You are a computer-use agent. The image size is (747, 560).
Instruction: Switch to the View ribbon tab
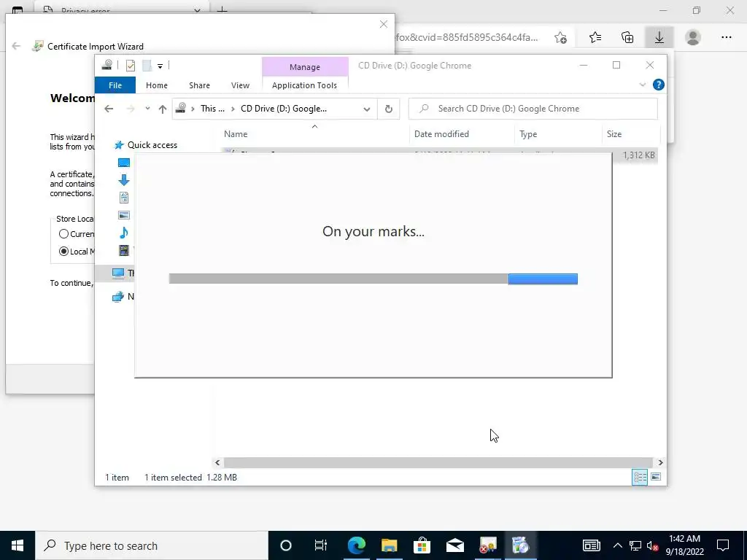coord(240,85)
